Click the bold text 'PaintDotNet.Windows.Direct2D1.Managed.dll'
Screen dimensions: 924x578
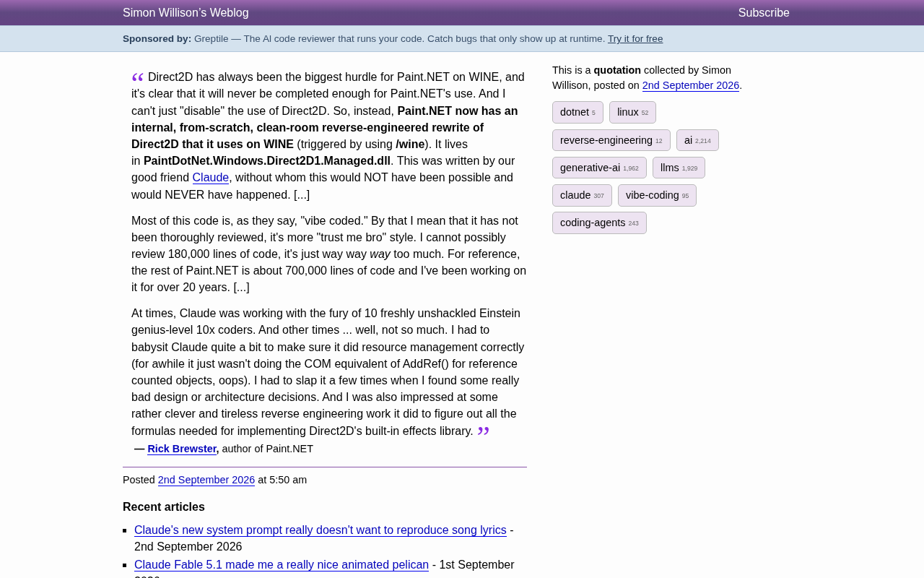tap(267, 160)
